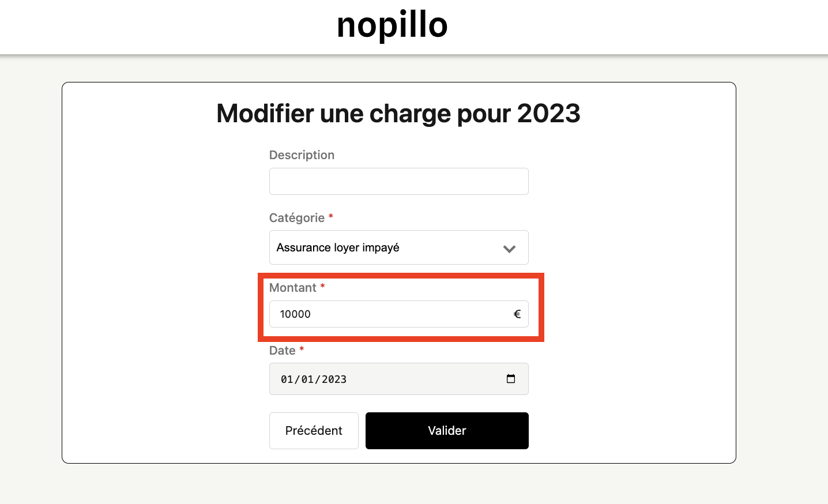The width and height of the screenshot is (828, 504).
Task: Focus the Description text field
Action: pos(398,182)
